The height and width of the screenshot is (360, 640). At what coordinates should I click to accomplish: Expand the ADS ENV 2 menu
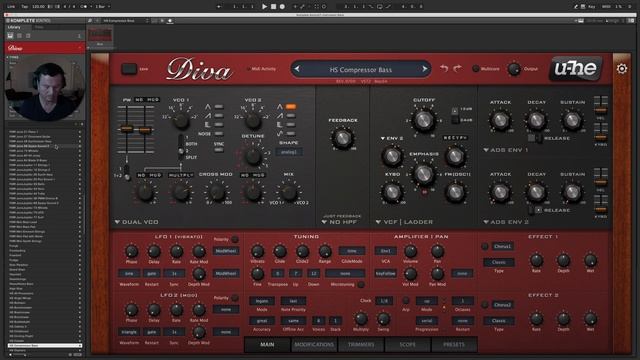tap(506, 222)
